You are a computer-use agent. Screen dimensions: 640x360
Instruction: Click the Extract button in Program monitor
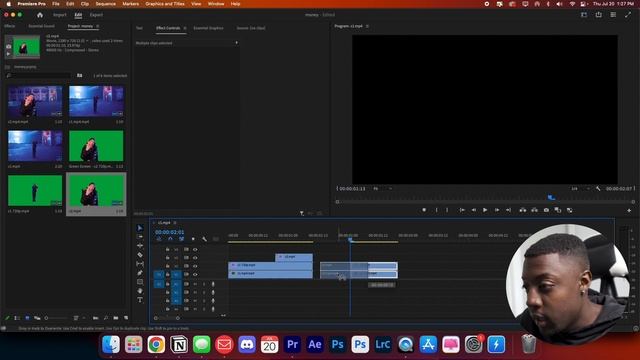click(x=534, y=210)
